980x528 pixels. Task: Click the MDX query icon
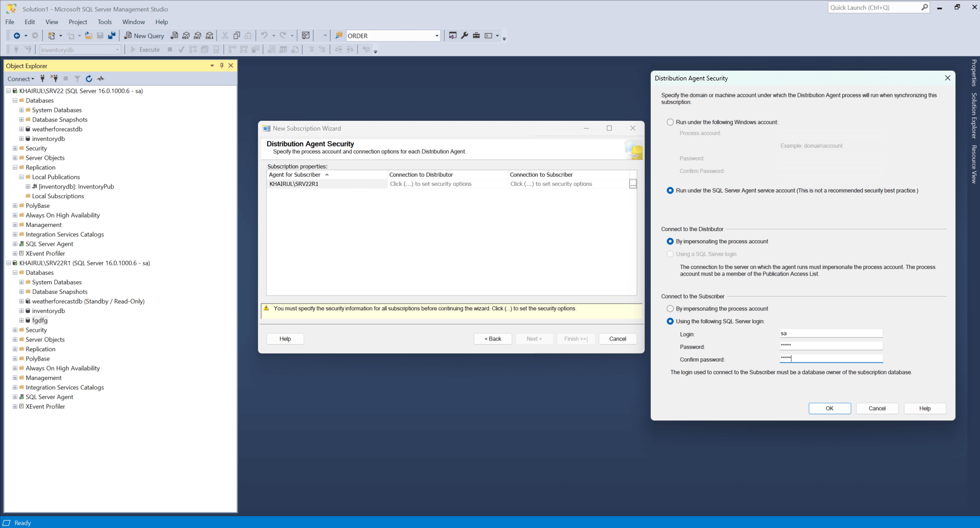(x=186, y=36)
